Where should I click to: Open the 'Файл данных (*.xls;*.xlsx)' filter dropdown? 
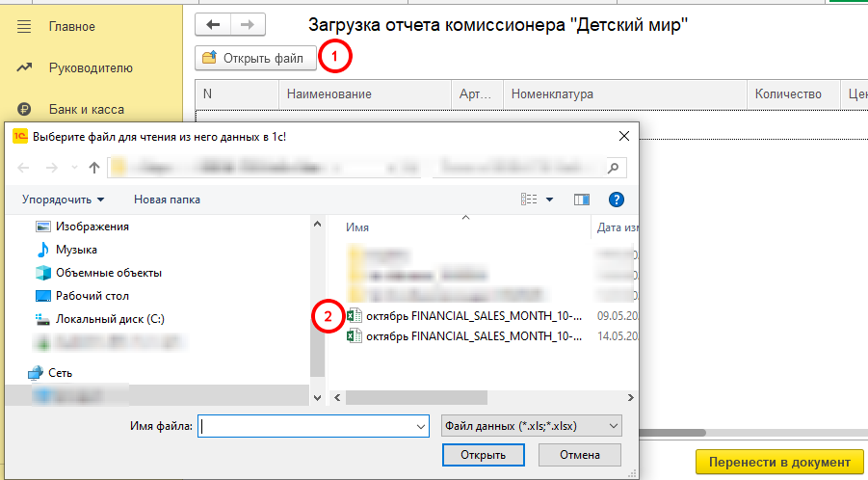pyautogui.click(x=532, y=426)
